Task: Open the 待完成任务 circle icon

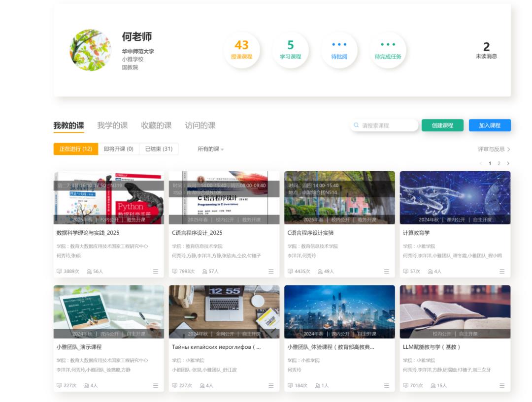Action: 388,50
